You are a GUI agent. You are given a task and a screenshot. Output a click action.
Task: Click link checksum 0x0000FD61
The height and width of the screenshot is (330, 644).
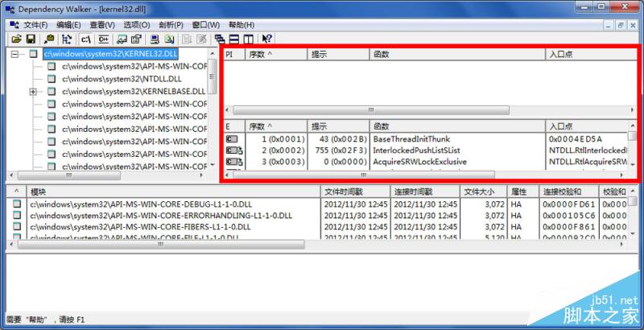[569, 204]
